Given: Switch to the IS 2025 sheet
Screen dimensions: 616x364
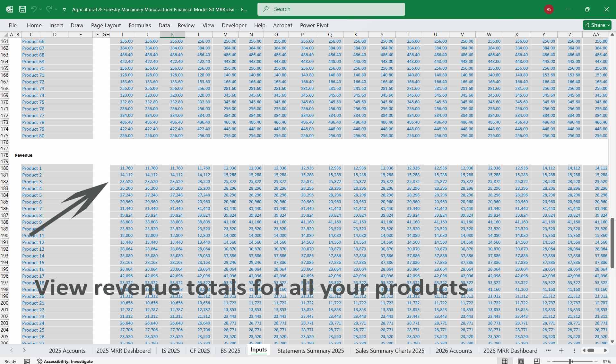Looking at the screenshot, I should 171,351.
